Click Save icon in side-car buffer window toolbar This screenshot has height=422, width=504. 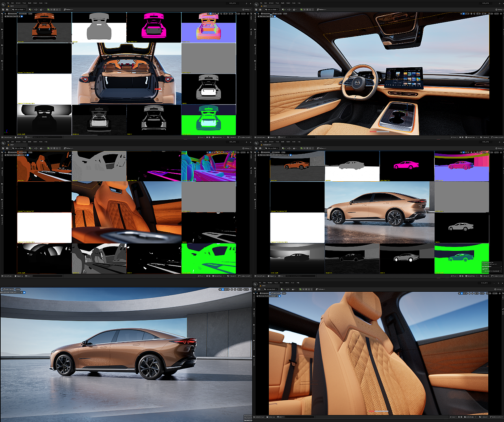point(256,148)
